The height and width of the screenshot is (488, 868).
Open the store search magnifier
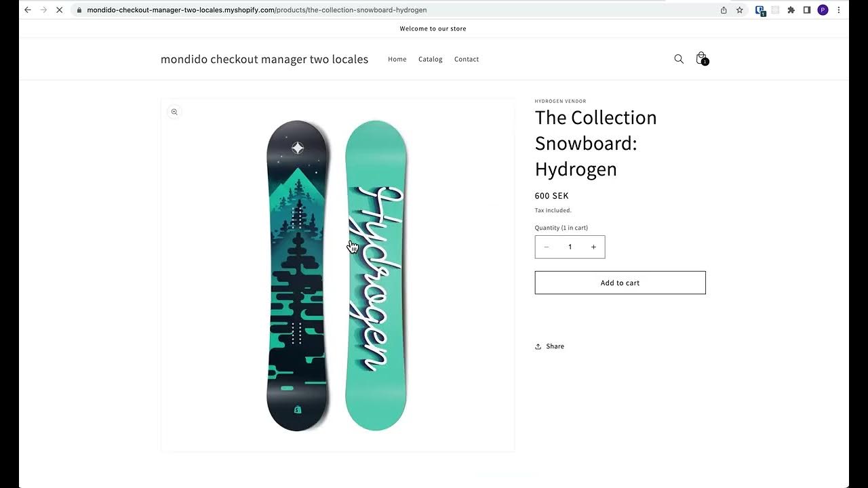pyautogui.click(x=679, y=59)
